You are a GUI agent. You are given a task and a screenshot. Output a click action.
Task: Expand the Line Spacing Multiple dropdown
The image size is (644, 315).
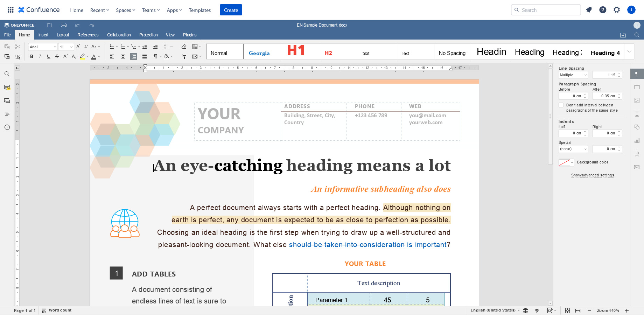pyautogui.click(x=573, y=75)
